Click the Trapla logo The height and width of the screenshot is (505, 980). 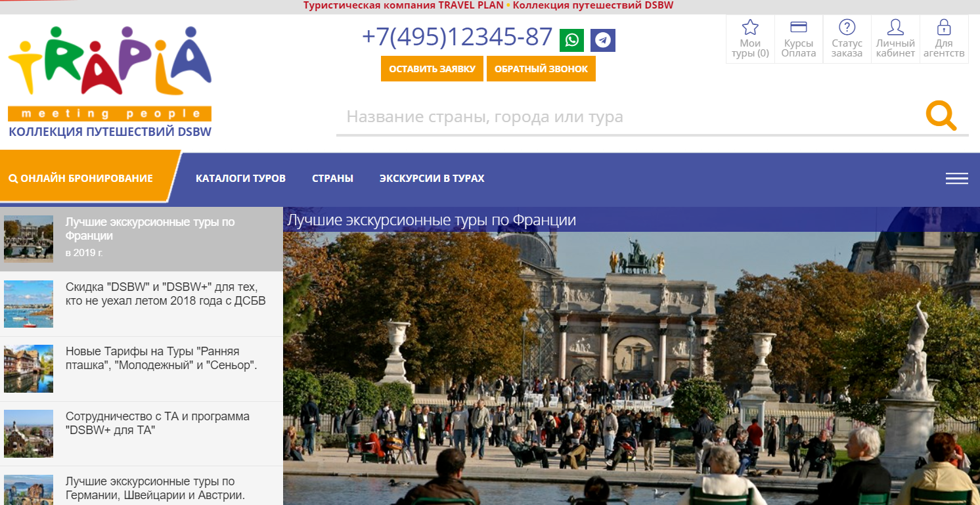pos(110,72)
